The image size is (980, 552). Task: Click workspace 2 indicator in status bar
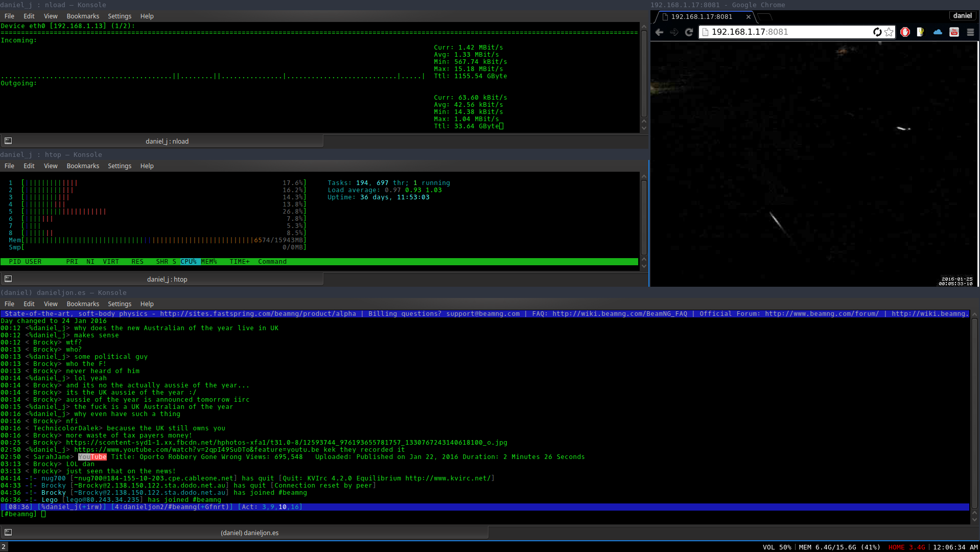pos(4,547)
